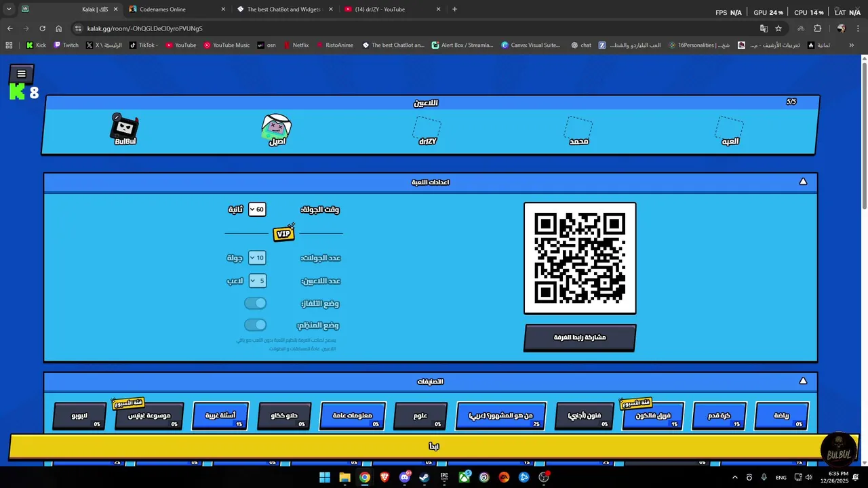Open number of rounds 10 dropdown

[257, 258]
